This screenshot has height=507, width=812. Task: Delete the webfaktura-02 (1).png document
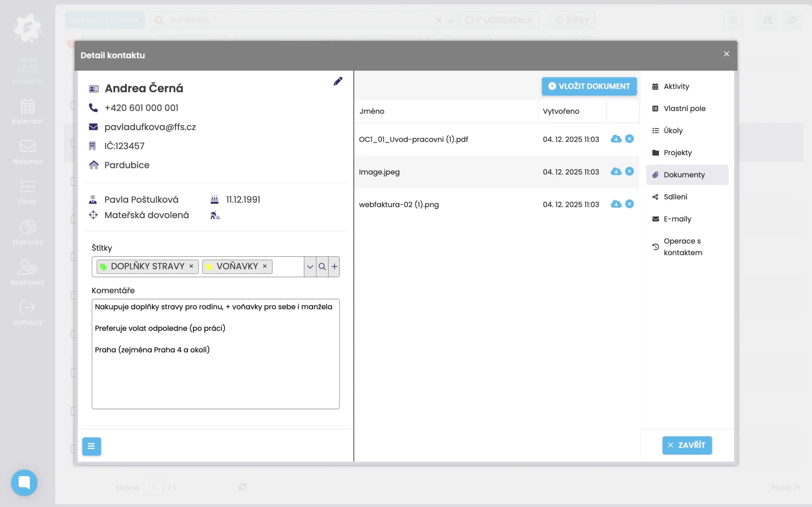pyautogui.click(x=629, y=204)
